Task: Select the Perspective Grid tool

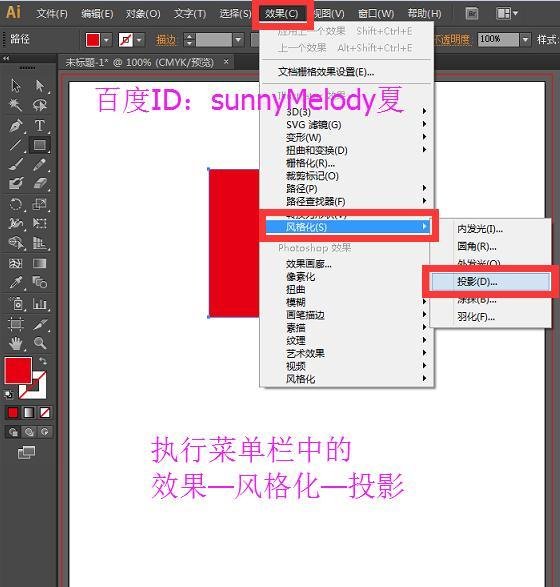Action: 39,243
